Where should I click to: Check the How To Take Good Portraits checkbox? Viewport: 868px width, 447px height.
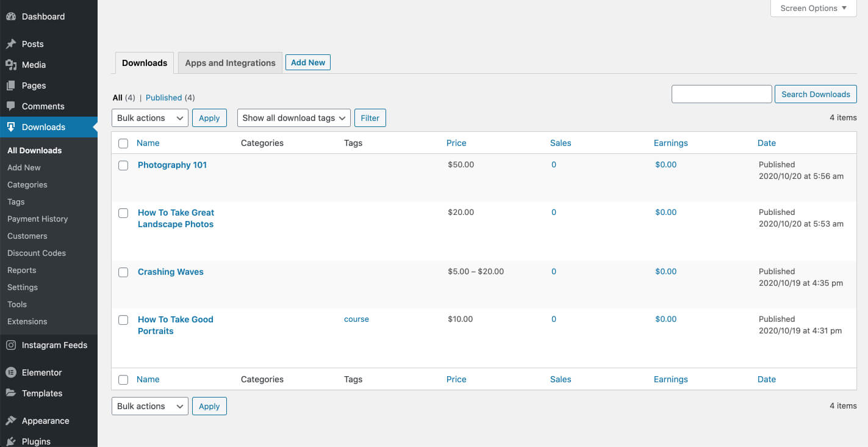(x=123, y=320)
